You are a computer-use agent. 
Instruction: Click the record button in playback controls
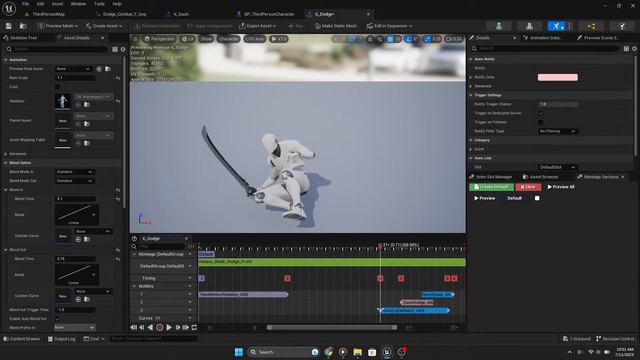pyautogui.click(x=160, y=327)
